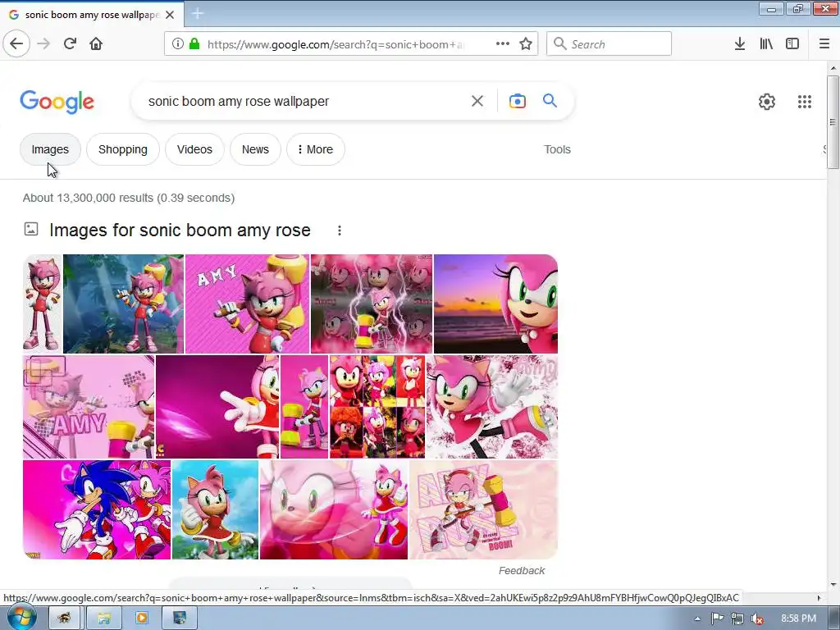Click the green secure connection padlock
The image size is (840, 630).
coord(194,44)
